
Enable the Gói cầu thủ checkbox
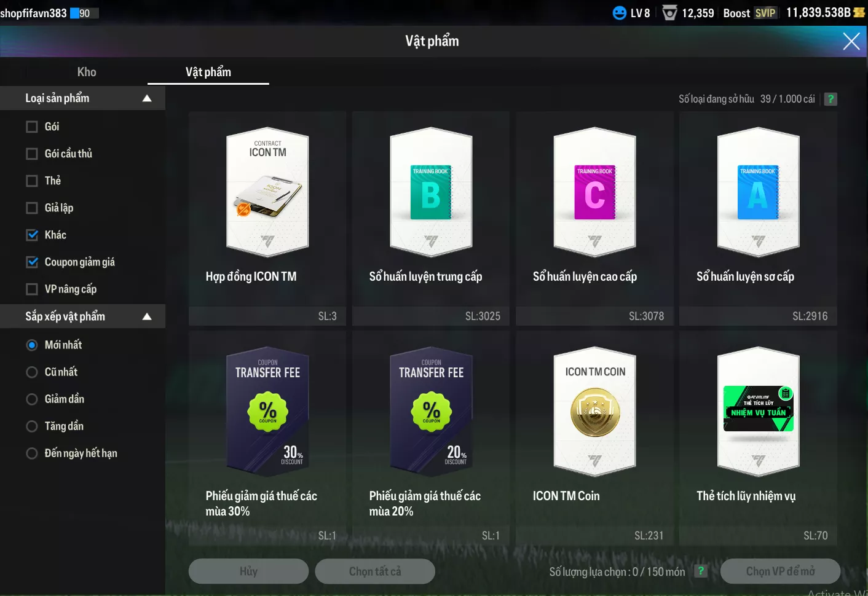32,154
